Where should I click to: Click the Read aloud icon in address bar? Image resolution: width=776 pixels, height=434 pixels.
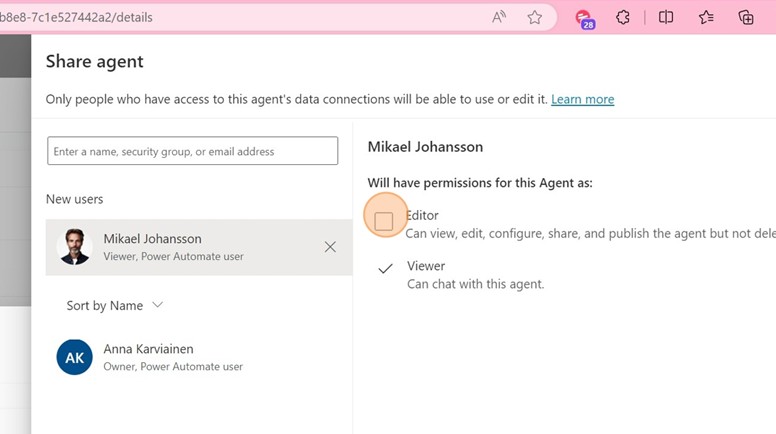pos(499,17)
